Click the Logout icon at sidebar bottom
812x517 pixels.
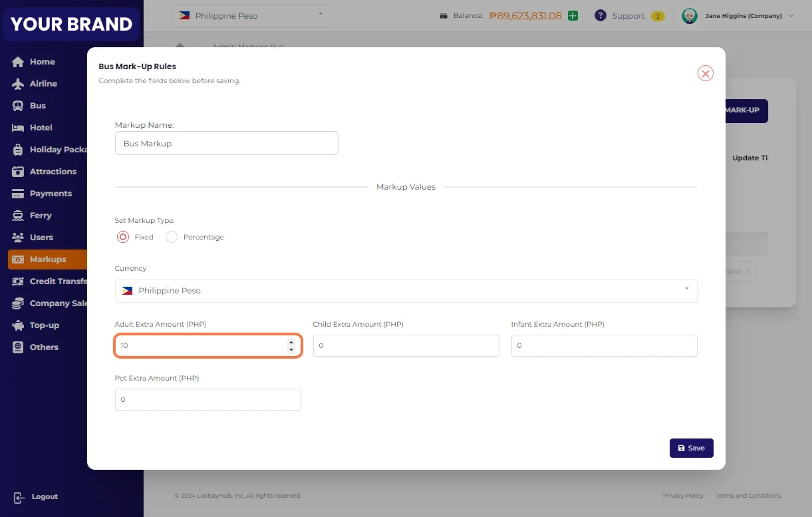pyautogui.click(x=19, y=497)
